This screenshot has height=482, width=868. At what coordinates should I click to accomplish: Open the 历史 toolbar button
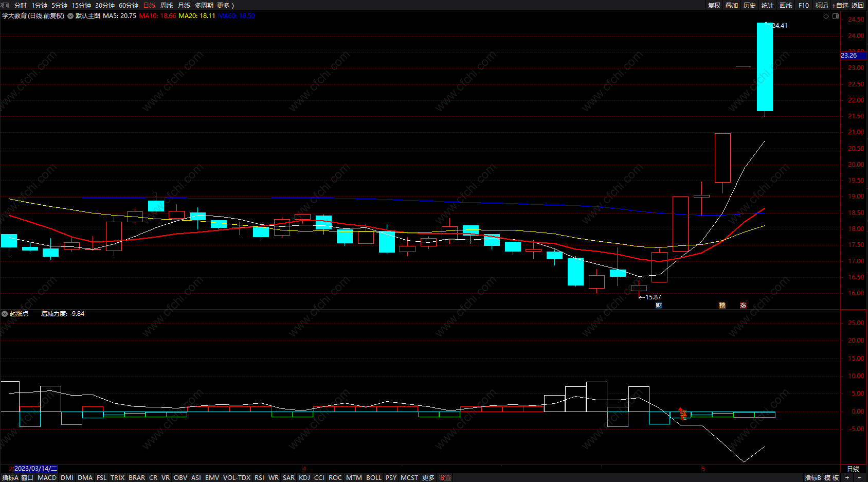pos(750,5)
